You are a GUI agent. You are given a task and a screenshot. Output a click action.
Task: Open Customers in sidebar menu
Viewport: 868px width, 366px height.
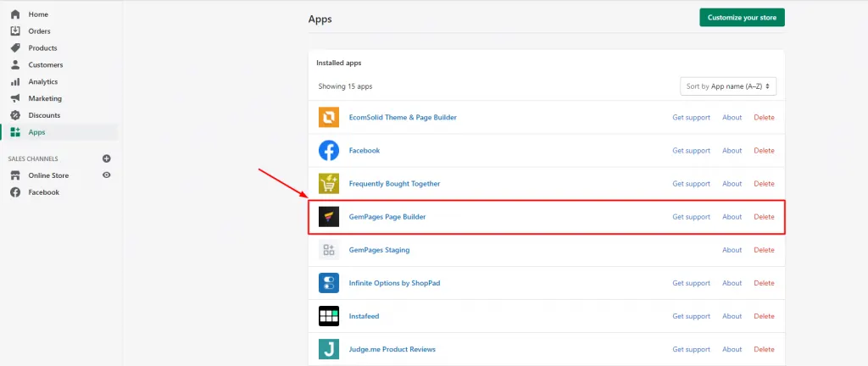click(46, 64)
